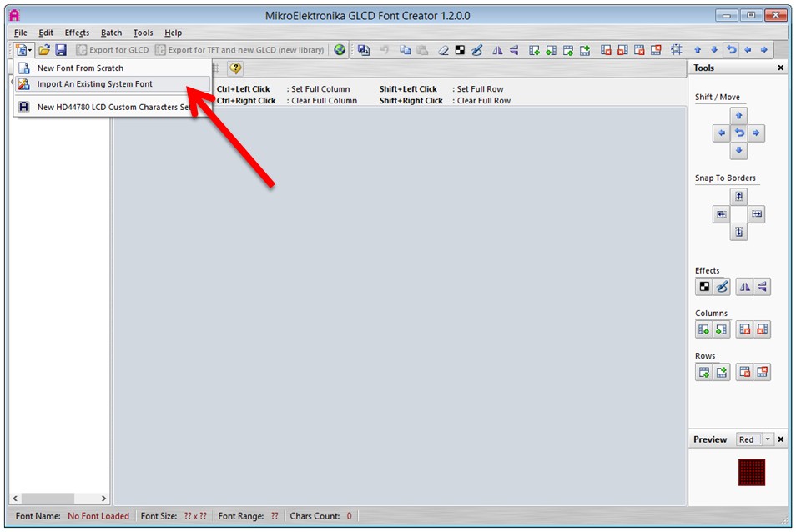Snap to left border in Tools panel

pos(722,214)
